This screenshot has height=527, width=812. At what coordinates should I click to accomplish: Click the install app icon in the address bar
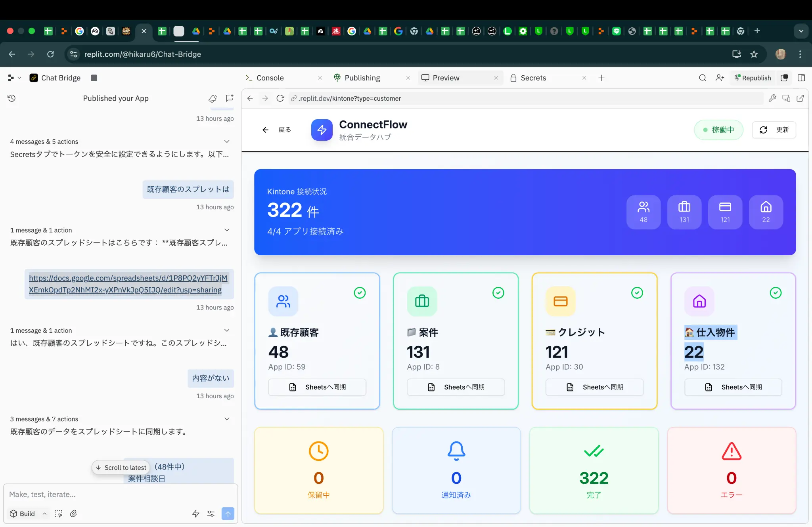pyautogui.click(x=737, y=54)
